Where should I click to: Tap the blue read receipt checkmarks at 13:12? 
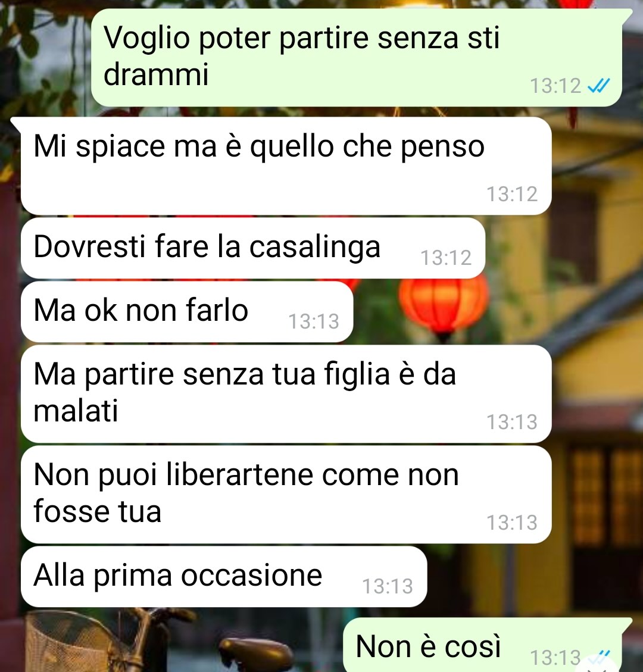coord(598,86)
